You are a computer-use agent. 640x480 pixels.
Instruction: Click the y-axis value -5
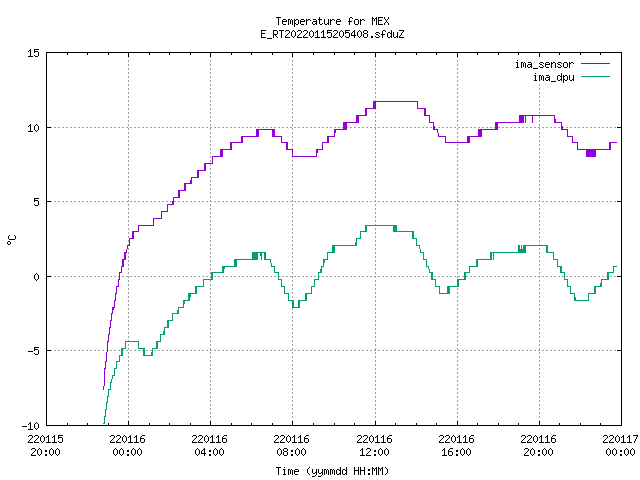tap(32, 351)
